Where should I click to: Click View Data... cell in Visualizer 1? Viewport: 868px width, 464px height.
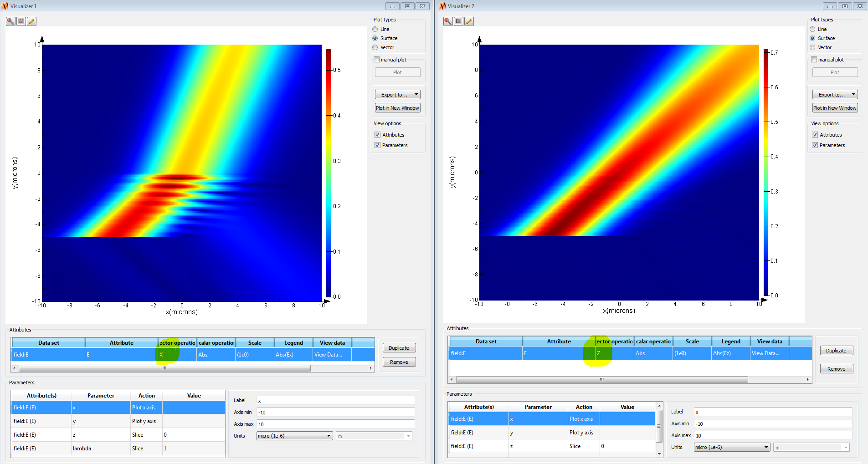point(332,355)
